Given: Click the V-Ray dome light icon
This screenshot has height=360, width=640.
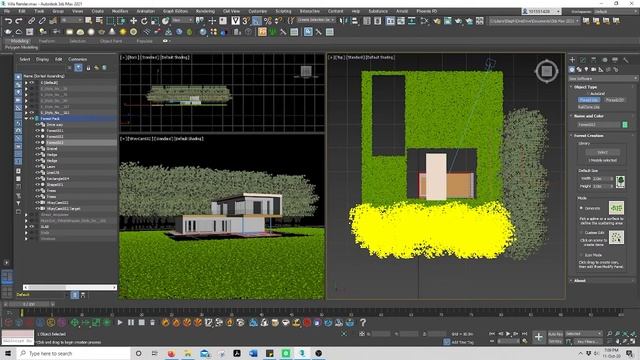Looking at the screenshot, I should [80, 32].
